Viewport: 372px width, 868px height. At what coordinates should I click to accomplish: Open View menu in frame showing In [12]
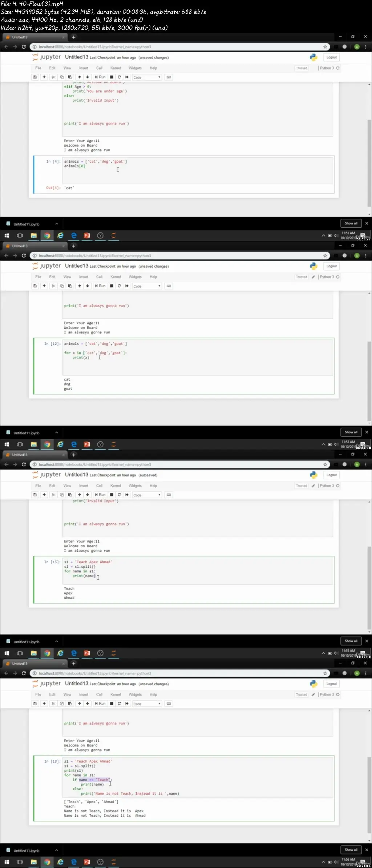coord(67,277)
